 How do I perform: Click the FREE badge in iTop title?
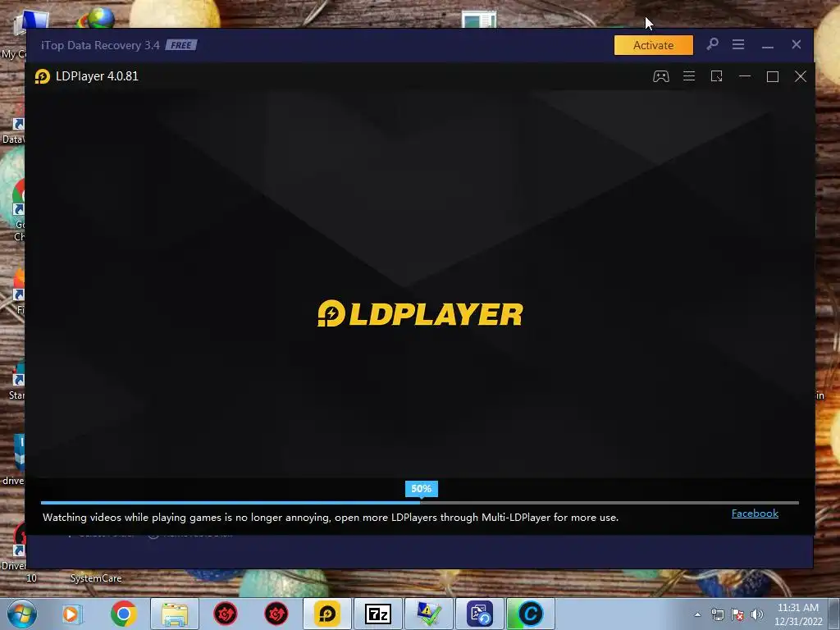click(181, 45)
